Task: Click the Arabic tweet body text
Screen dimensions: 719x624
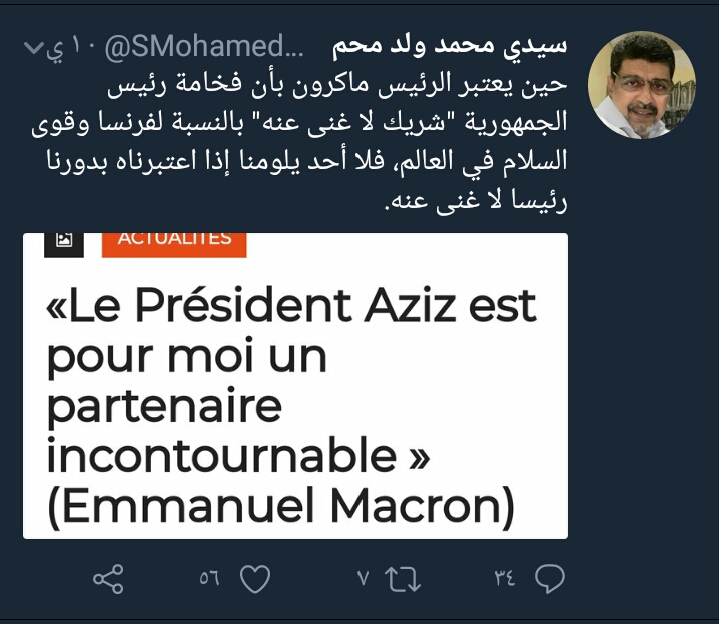Action: 299,142
